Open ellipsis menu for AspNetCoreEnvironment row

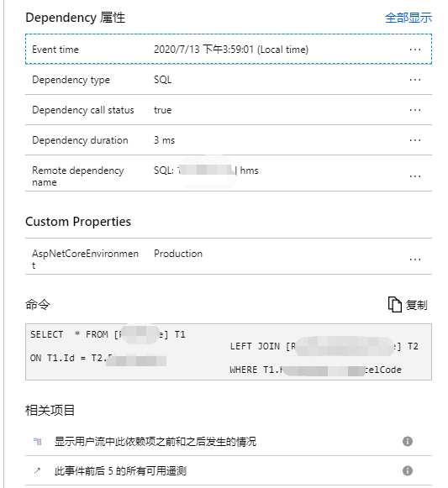[415, 260]
